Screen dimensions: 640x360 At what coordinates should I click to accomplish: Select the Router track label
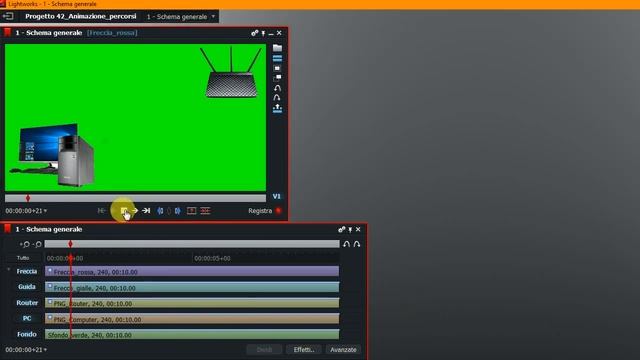[x=27, y=303]
